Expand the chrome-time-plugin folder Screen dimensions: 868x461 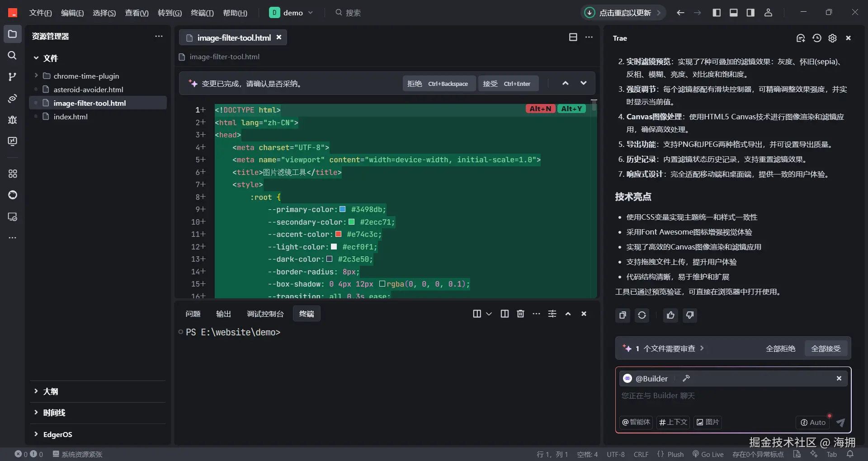(x=36, y=75)
